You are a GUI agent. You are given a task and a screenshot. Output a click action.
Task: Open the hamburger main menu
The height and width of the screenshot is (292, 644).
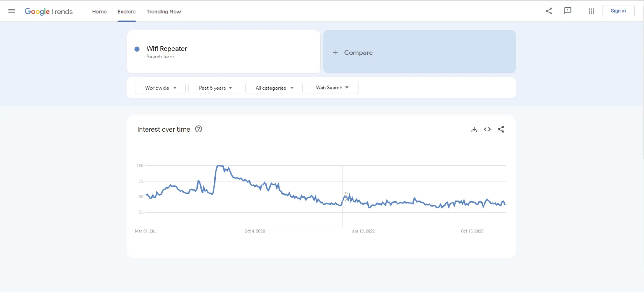[x=12, y=11]
